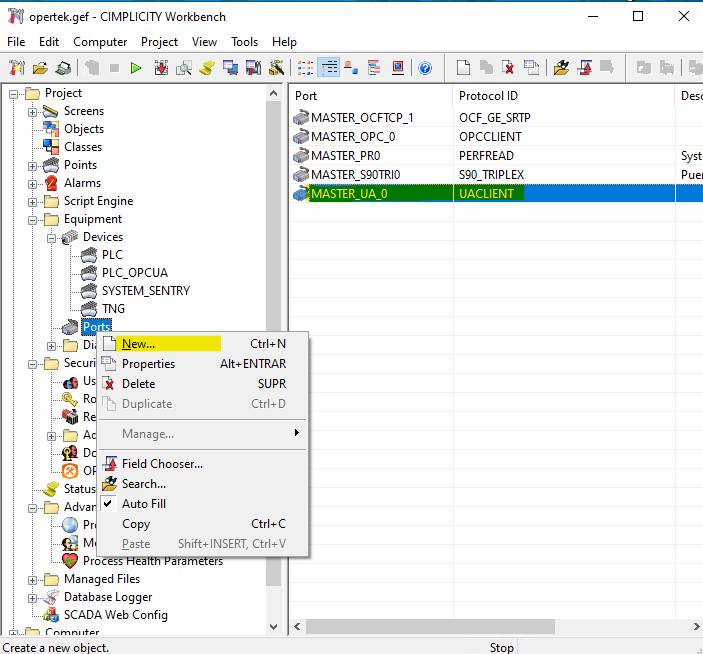
Task: Click the toolbar Delete icon with red X
Action: tap(508, 68)
